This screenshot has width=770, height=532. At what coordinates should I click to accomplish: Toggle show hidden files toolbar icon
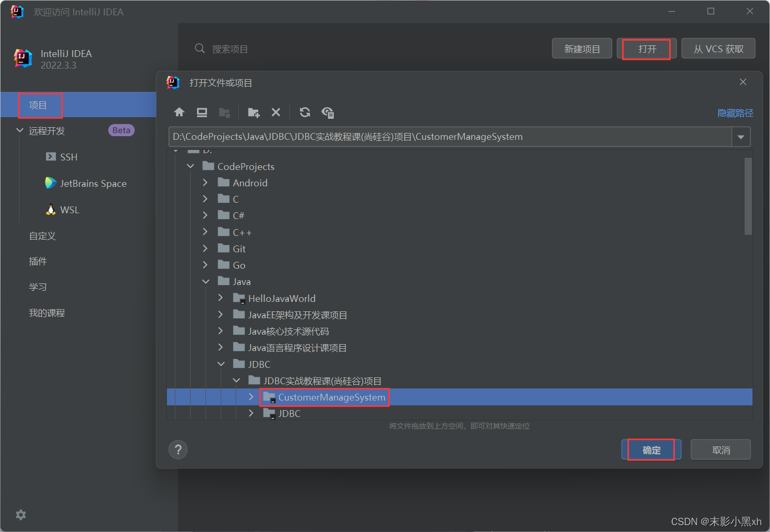[x=327, y=112]
